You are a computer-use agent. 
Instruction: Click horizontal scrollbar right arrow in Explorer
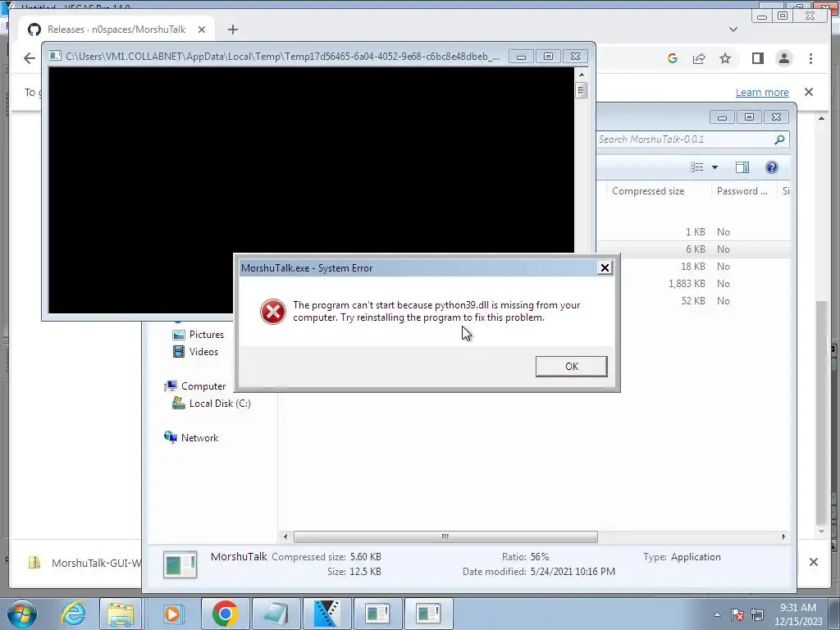783,536
